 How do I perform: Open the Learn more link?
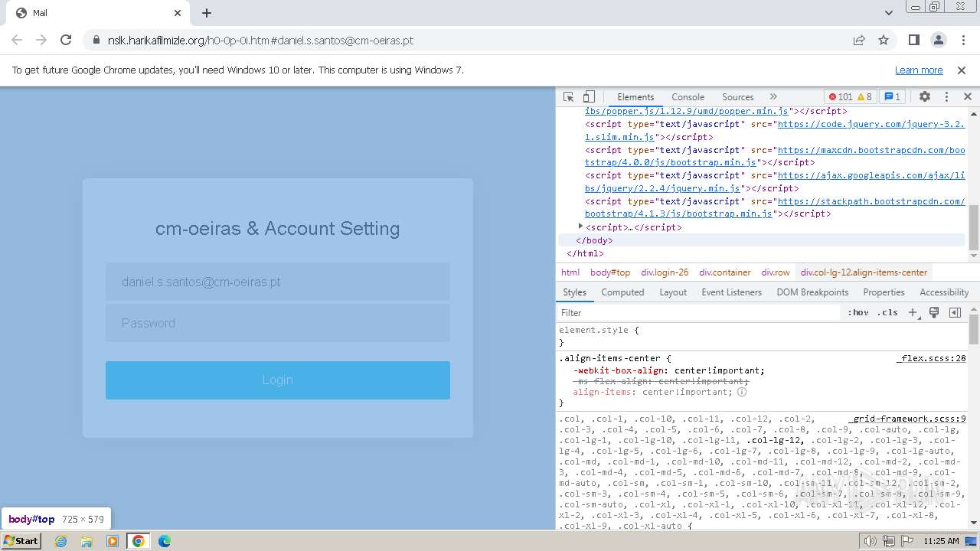[x=919, y=70]
